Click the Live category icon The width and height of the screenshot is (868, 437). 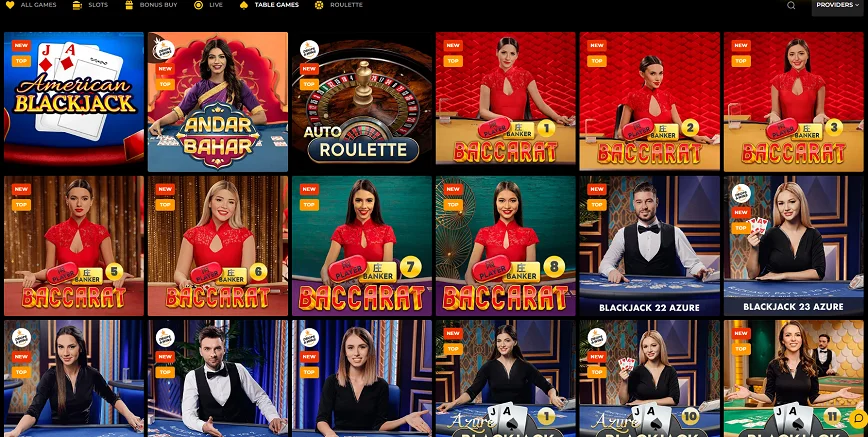tap(198, 5)
